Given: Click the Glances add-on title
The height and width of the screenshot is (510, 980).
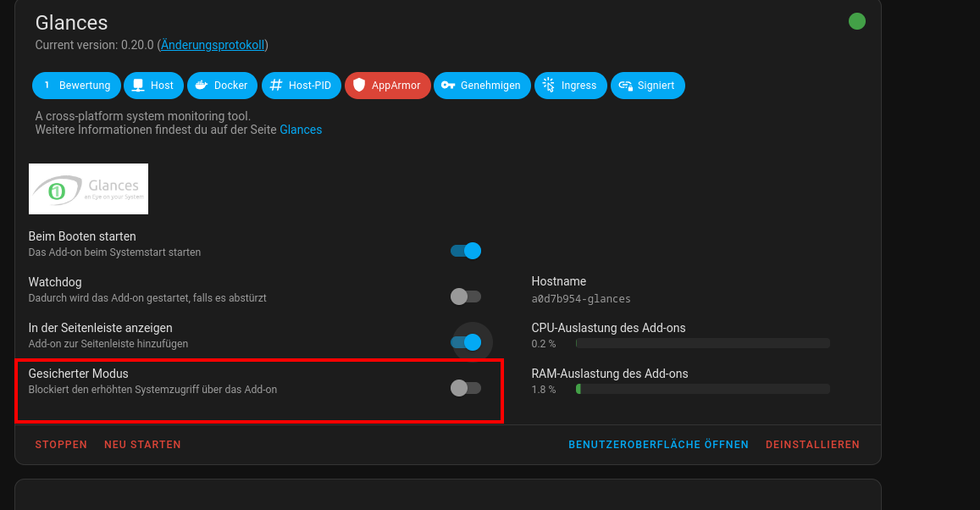Looking at the screenshot, I should coord(71,23).
